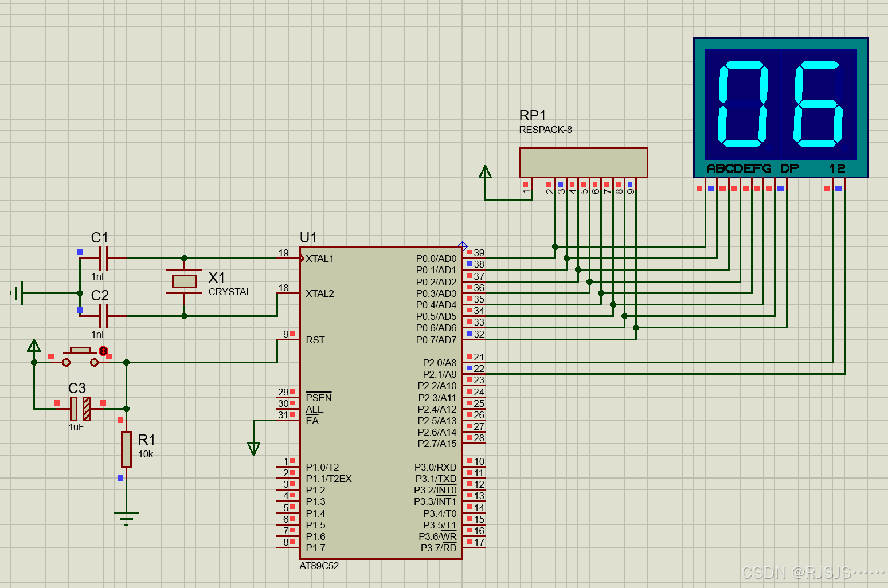The image size is (888, 588).
Task: Click the R1 reference label
Action: [147, 440]
